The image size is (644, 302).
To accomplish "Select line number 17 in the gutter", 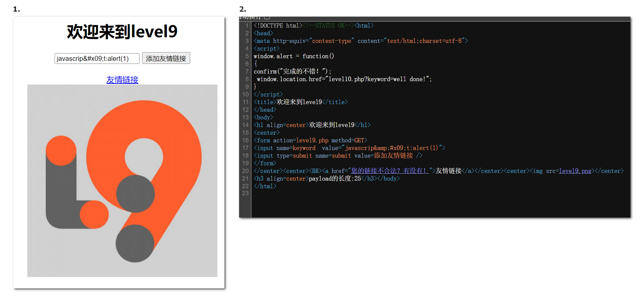I will 245,148.
